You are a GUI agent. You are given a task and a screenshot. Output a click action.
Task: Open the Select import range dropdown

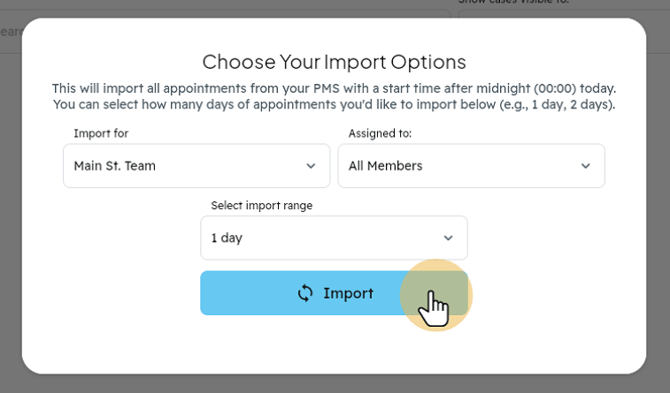point(334,238)
